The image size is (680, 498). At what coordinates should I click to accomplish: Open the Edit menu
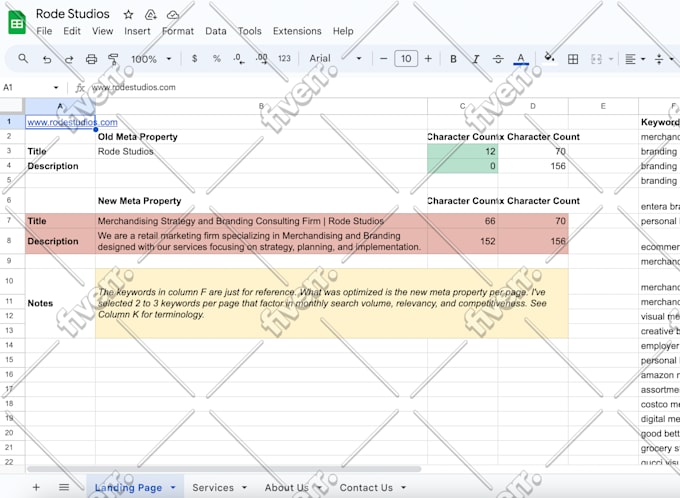[x=72, y=31]
